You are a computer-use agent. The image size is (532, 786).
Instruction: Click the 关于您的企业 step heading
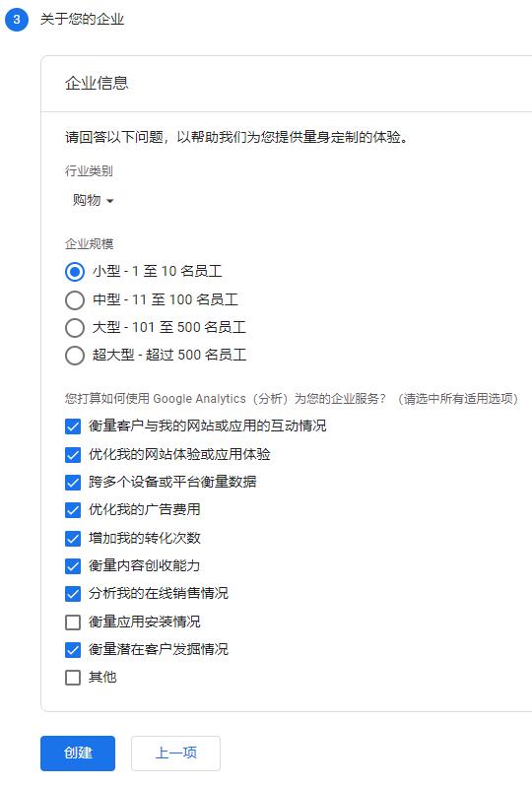(x=82, y=20)
